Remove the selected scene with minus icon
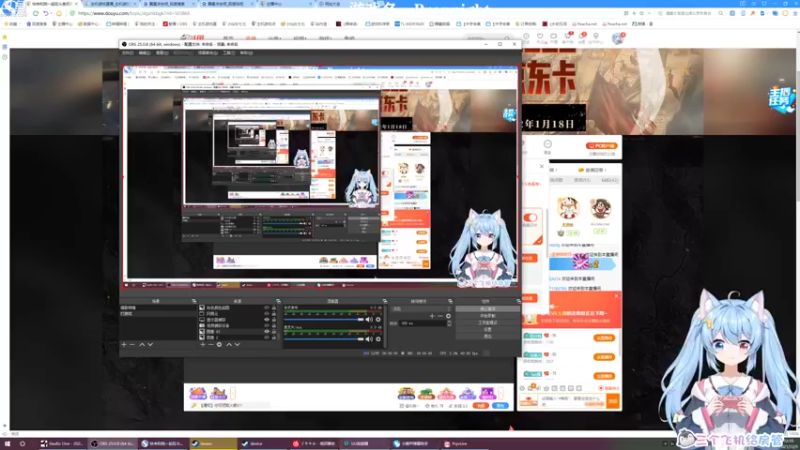 tap(133, 345)
